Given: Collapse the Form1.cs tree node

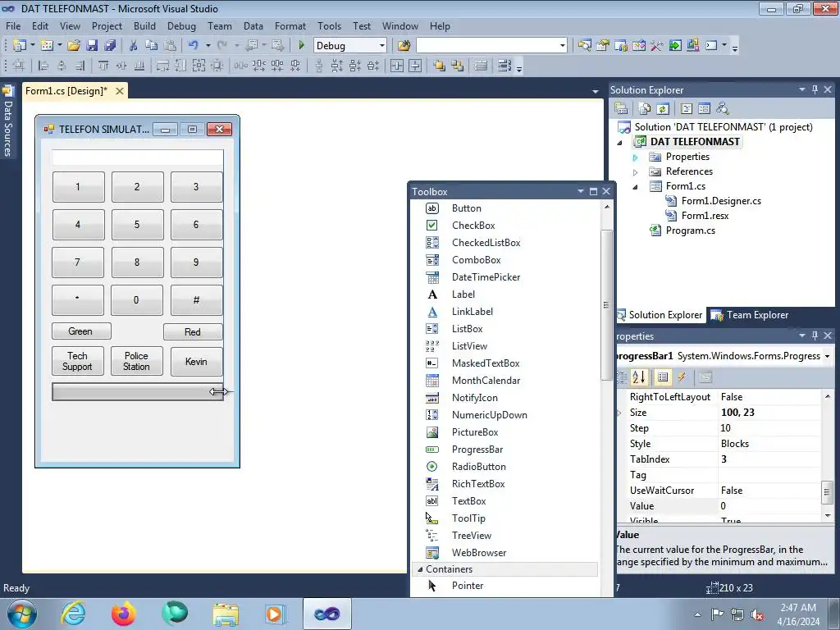Looking at the screenshot, I should coord(636,187).
